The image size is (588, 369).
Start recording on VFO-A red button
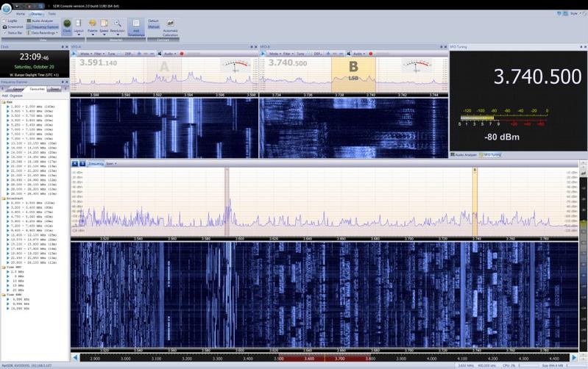pyautogui.click(x=182, y=54)
